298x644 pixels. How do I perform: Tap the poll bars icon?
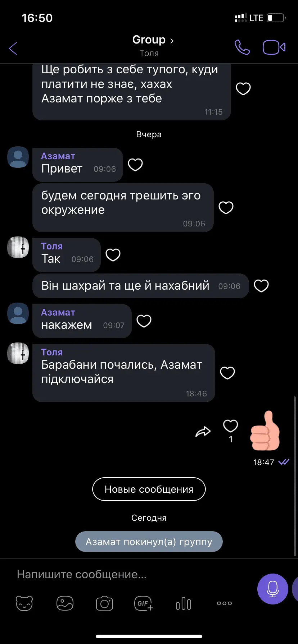click(x=184, y=603)
